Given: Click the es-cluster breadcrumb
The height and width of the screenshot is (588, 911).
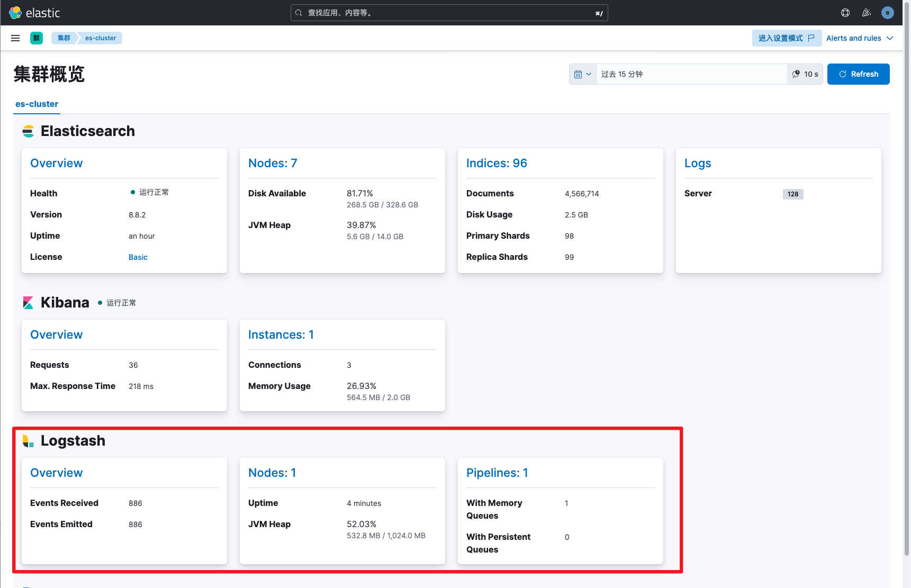Looking at the screenshot, I should point(101,38).
